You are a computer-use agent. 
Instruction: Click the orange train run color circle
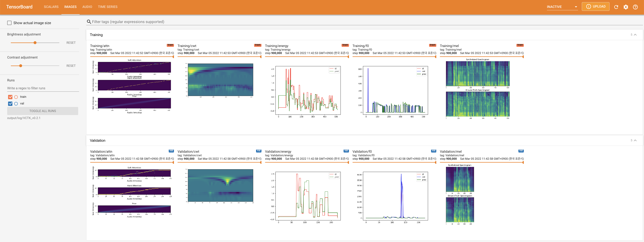[x=16, y=97]
